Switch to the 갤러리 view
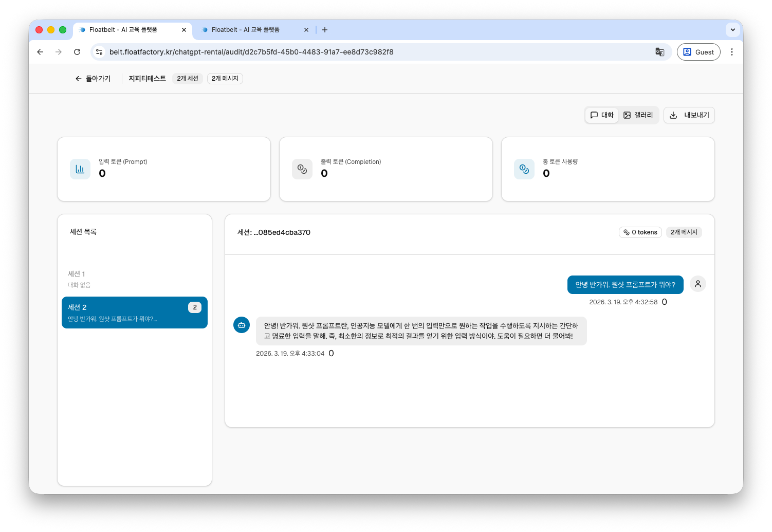The width and height of the screenshot is (772, 532). point(638,115)
